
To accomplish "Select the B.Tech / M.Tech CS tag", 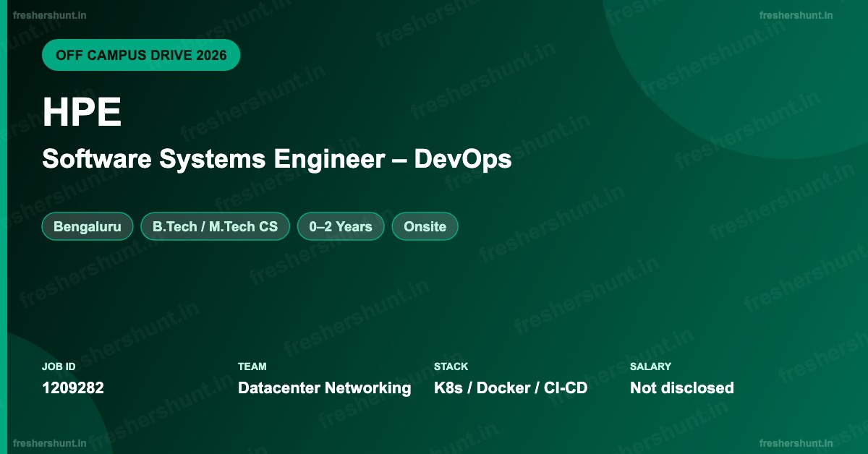I will (x=215, y=226).
